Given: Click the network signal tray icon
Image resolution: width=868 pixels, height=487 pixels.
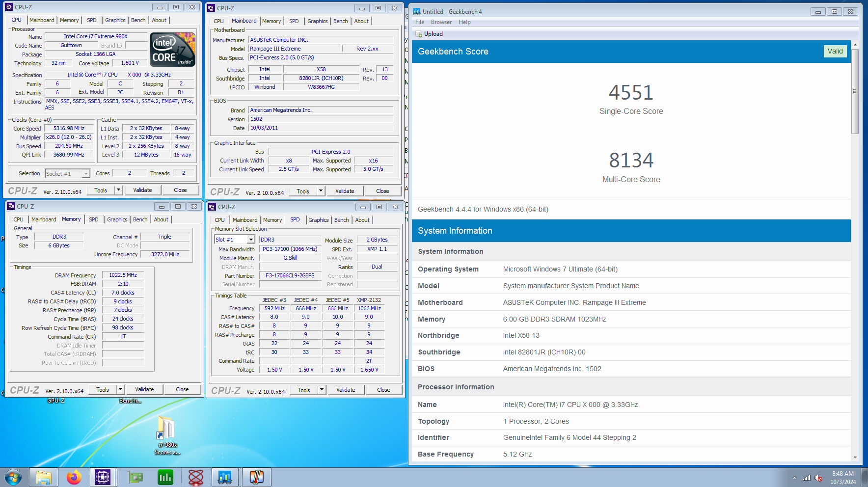Looking at the screenshot, I should click(807, 478).
